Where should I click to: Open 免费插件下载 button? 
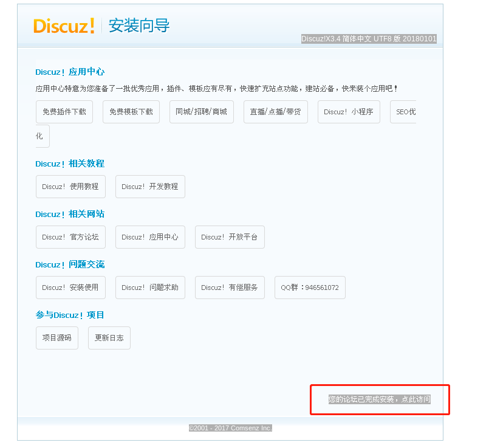(x=64, y=112)
